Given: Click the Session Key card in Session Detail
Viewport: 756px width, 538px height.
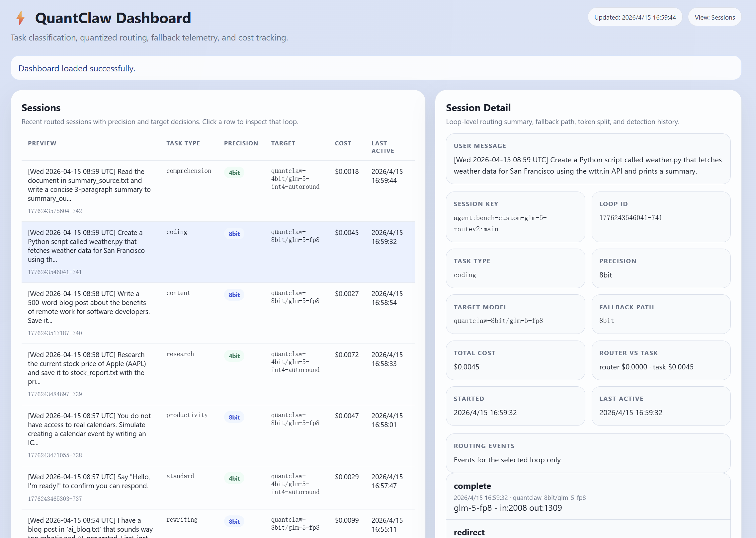Looking at the screenshot, I should 516,217.
